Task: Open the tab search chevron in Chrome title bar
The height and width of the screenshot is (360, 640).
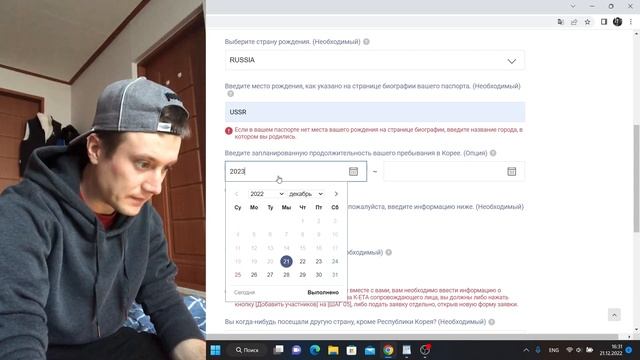Action: [x=573, y=6]
